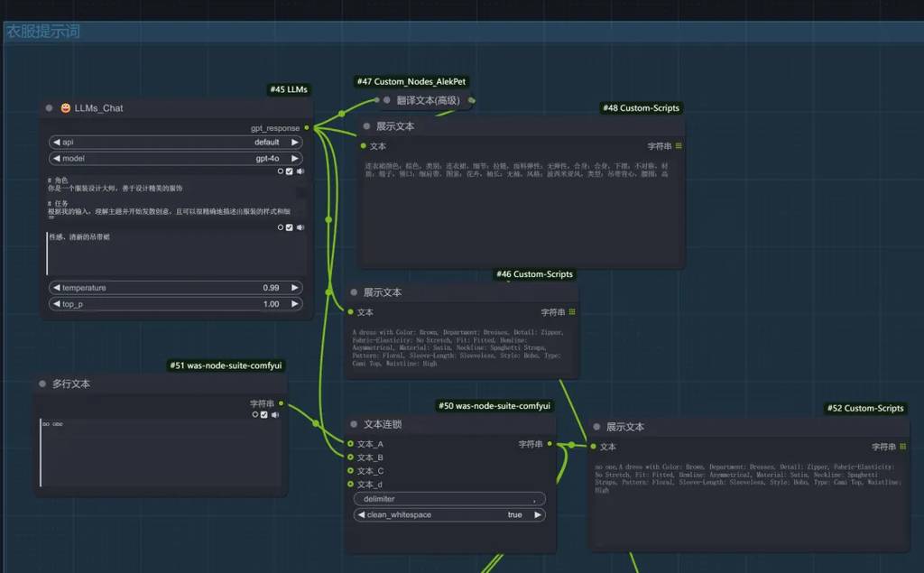924x573 pixels.
Task: Switch clean_whitespace with the right arrow
Action: [538, 515]
